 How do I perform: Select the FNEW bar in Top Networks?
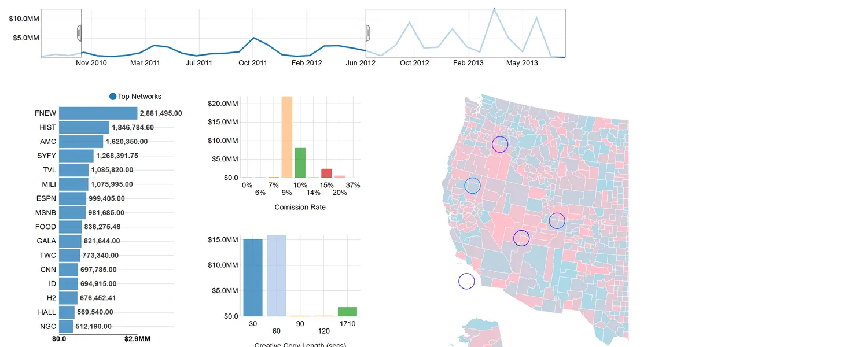click(98, 113)
